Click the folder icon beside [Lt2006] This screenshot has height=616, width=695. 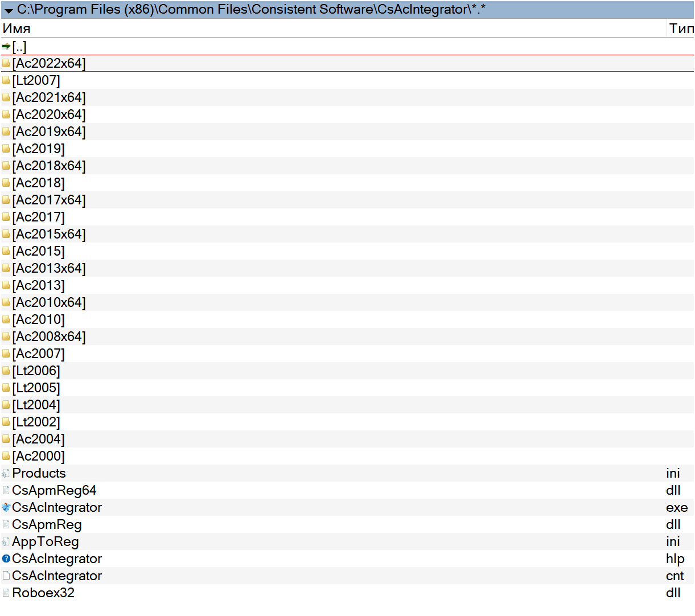(x=6, y=371)
